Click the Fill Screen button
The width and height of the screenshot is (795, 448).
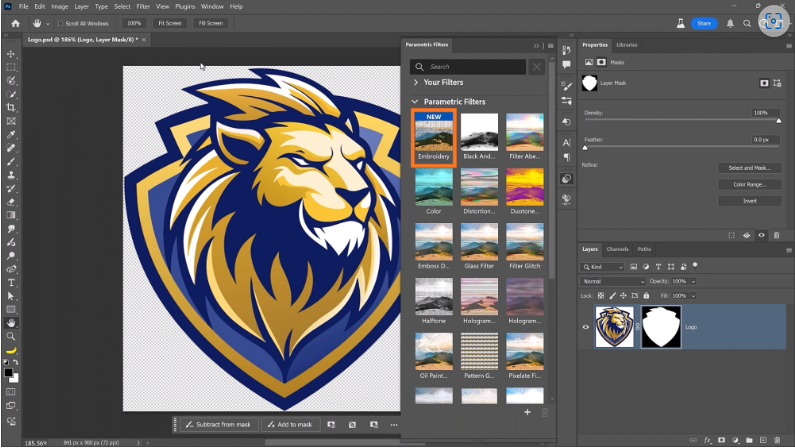tap(211, 23)
